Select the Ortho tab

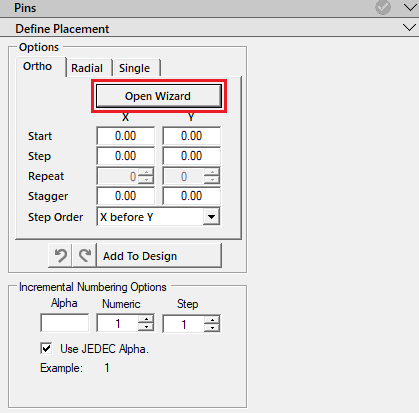[37, 66]
